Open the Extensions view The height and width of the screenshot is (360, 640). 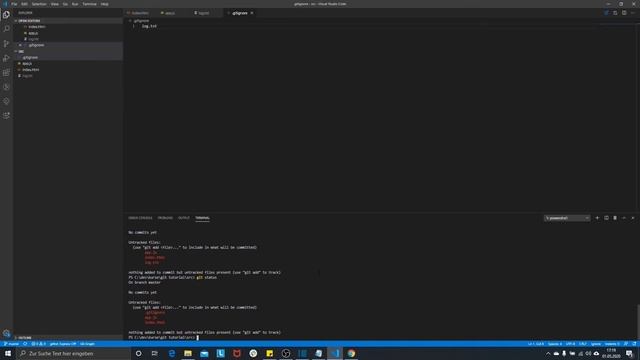click(x=6, y=72)
